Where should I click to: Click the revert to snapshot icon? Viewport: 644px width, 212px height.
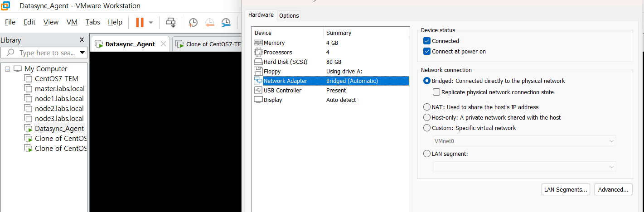coord(209,22)
